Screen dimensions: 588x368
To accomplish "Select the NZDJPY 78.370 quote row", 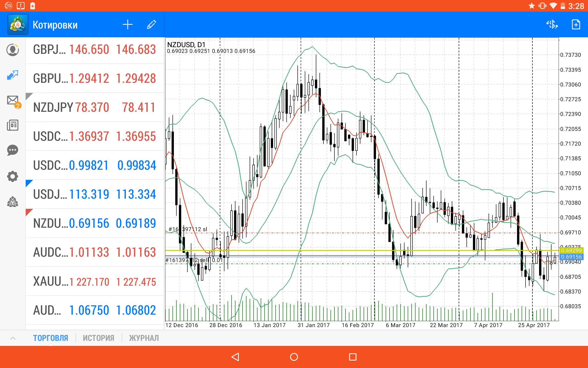I will pyautogui.click(x=95, y=107).
